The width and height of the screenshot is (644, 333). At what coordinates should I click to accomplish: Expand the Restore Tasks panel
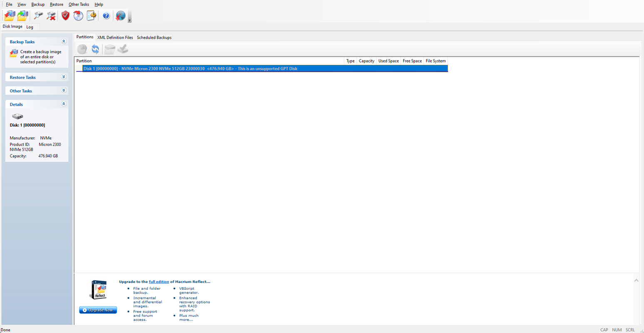64,77
